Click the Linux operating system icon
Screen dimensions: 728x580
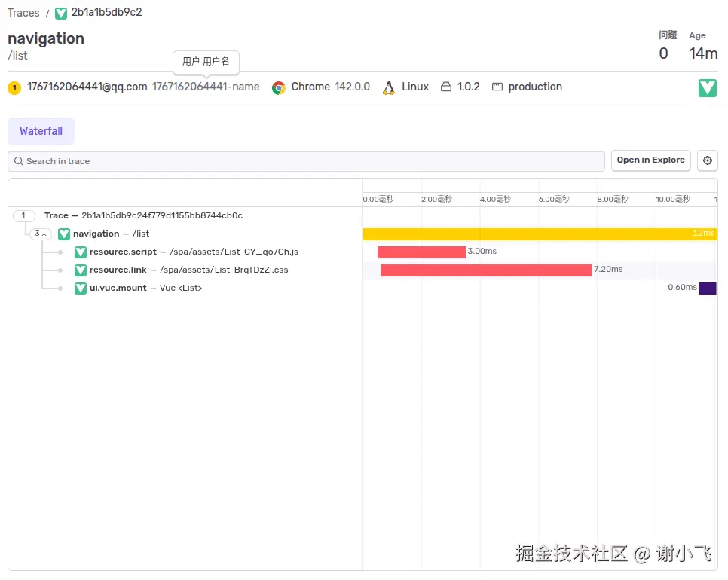(x=388, y=87)
